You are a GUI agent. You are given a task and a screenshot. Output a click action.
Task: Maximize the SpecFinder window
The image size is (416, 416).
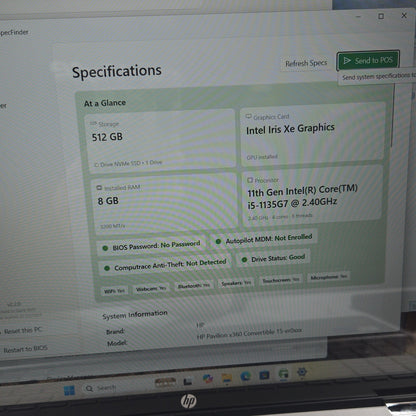pyautogui.click(x=381, y=16)
